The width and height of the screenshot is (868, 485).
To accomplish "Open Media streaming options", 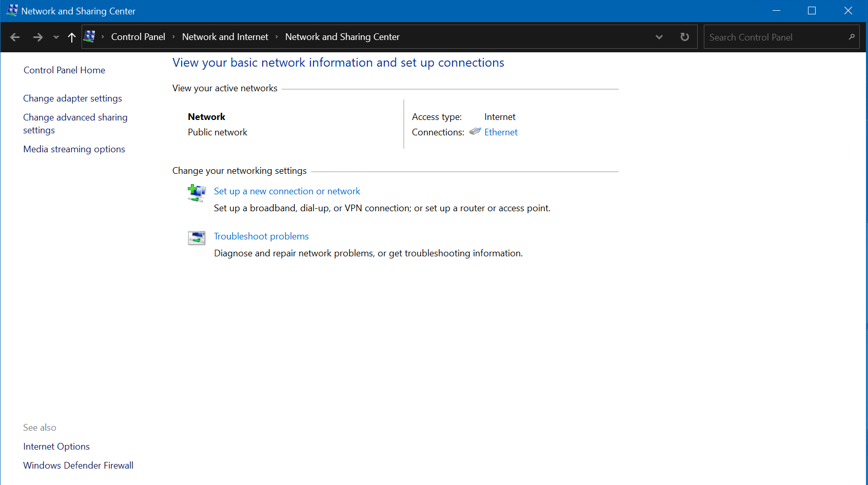I will coord(74,149).
